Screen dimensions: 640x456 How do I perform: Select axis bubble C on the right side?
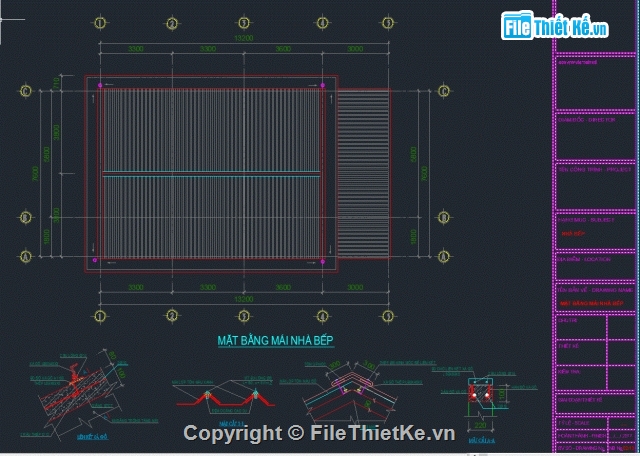point(444,91)
